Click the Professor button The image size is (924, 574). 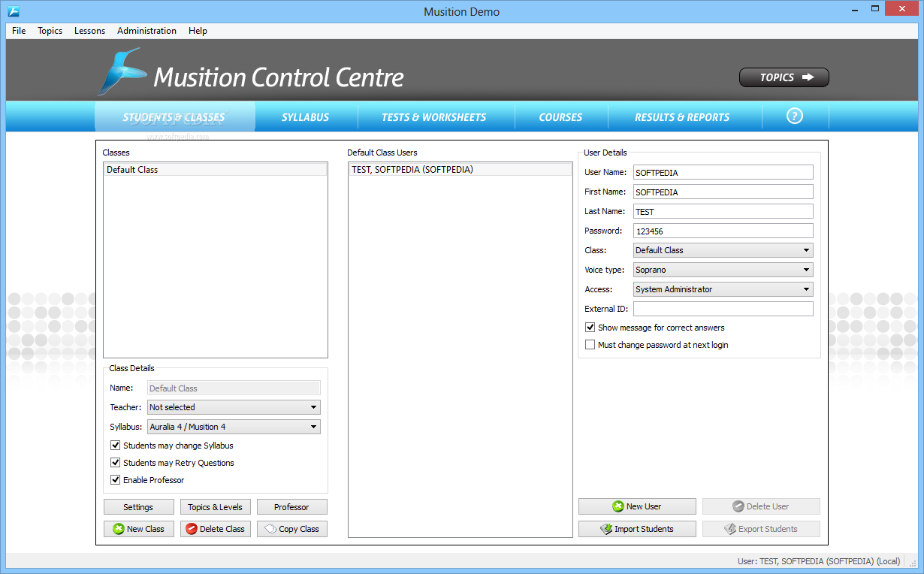(x=291, y=507)
